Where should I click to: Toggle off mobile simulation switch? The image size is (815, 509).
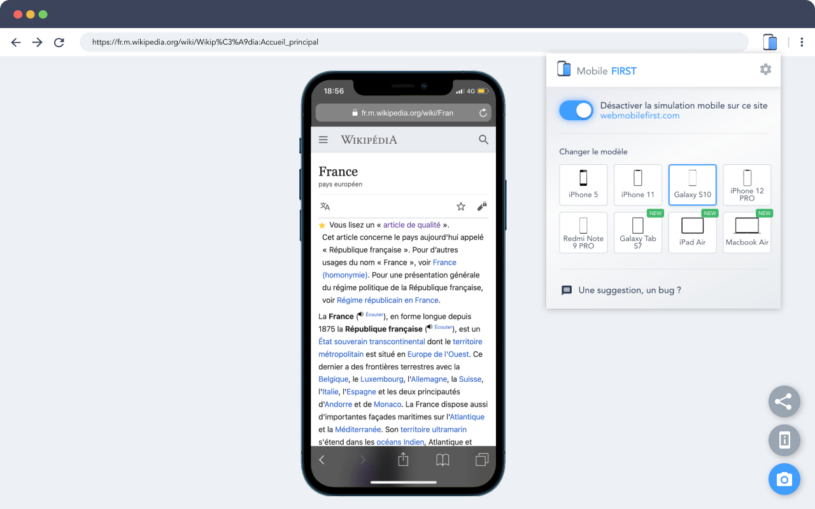[x=576, y=110]
